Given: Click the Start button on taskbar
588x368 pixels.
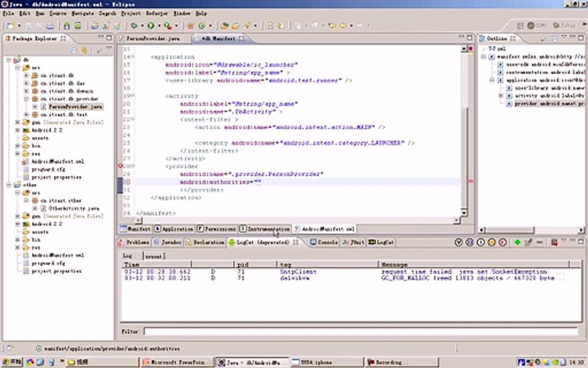Looking at the screenshot, I should coord(12,362).
